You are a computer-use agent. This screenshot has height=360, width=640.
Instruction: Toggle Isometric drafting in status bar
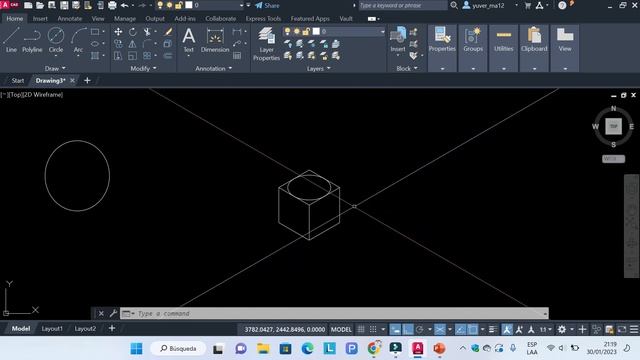[440, 329]
